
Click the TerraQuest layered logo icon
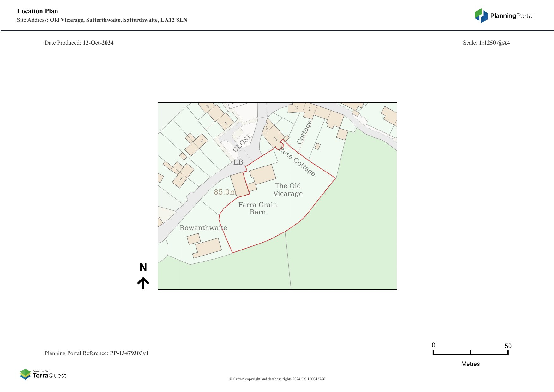click(x=25, y=374)
